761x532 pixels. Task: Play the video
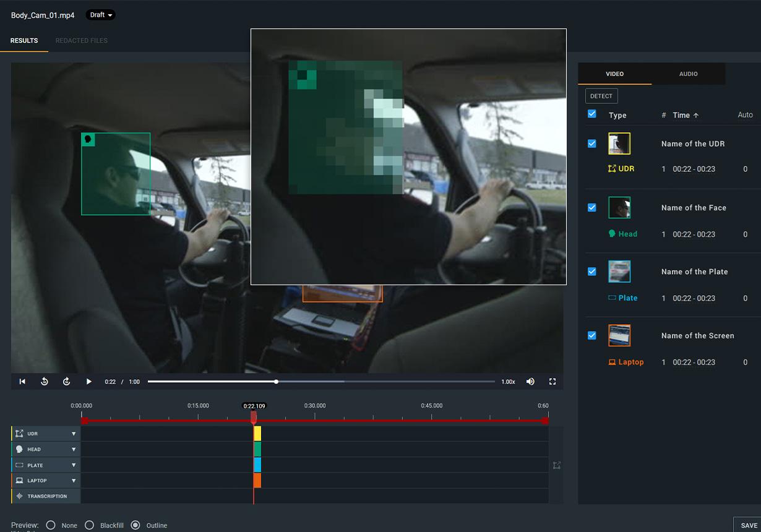tap(88, 382)
